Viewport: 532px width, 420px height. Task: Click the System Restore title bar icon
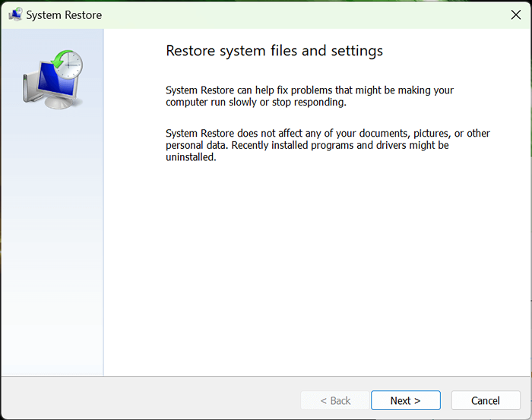15,14
